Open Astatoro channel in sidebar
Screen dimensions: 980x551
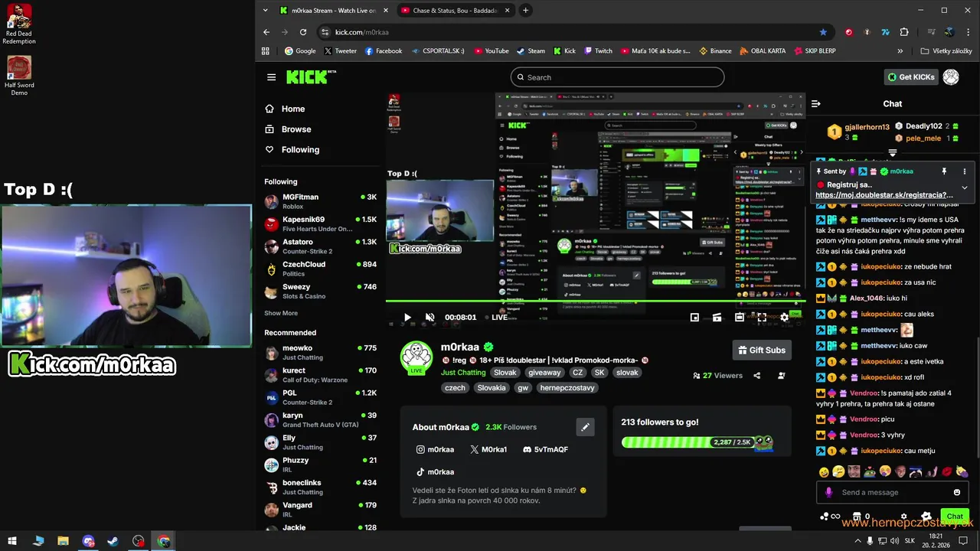[321, 246]
